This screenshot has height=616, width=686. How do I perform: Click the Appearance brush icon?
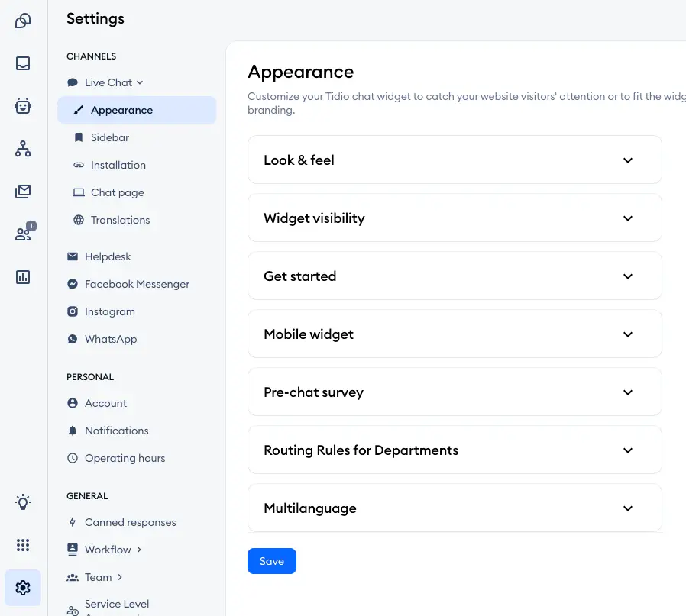pos(79,110)
